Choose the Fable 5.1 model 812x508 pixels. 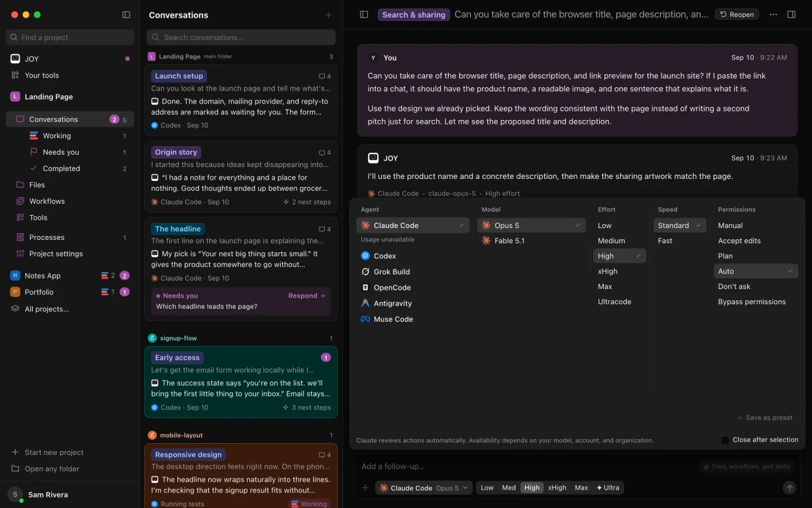click(x=530, y=241)
